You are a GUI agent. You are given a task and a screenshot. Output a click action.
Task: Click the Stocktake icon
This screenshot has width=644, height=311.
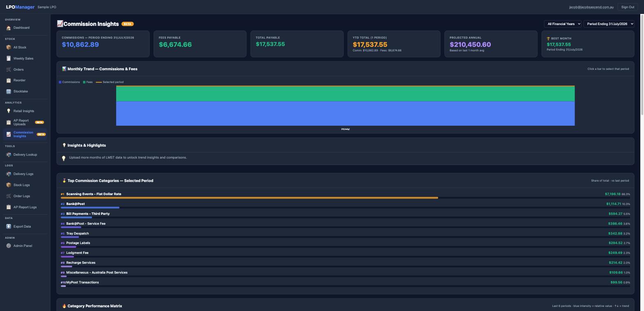(9, 91)
